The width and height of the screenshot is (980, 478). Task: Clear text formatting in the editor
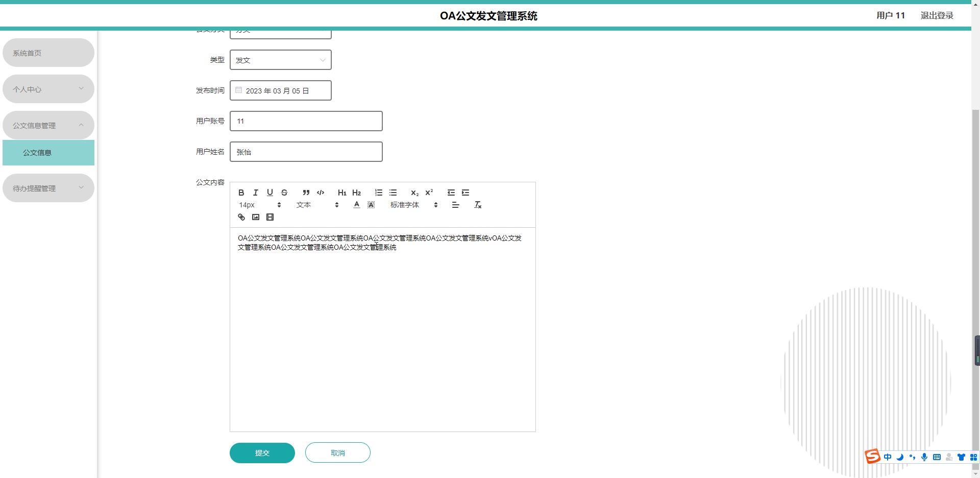pyautogui.click(x=478, y=205)
